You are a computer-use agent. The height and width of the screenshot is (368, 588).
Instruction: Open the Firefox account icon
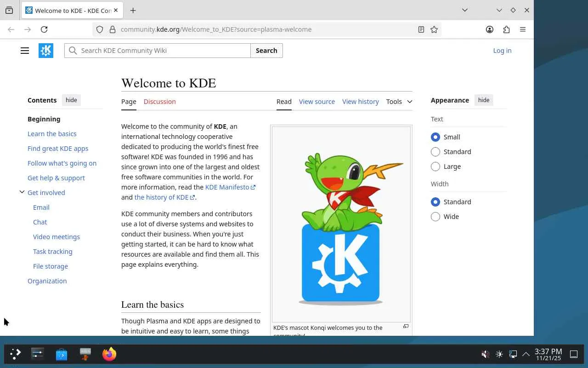coord(490,29)
